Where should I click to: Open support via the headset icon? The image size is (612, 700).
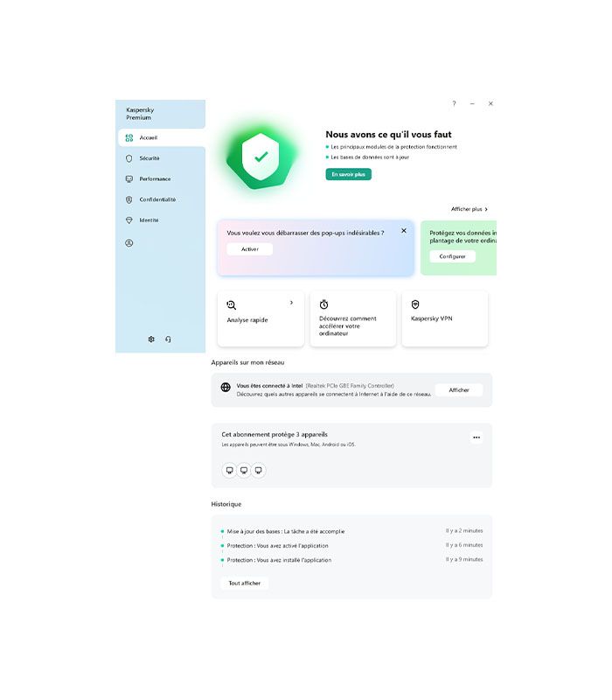(x=168, y=339)
